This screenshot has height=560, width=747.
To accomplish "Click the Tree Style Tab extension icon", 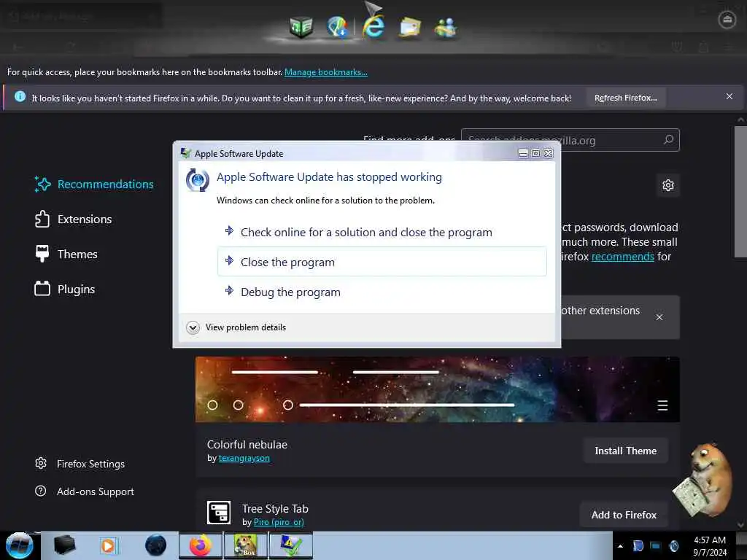I will pyautogui.click(x=219, y=513).
